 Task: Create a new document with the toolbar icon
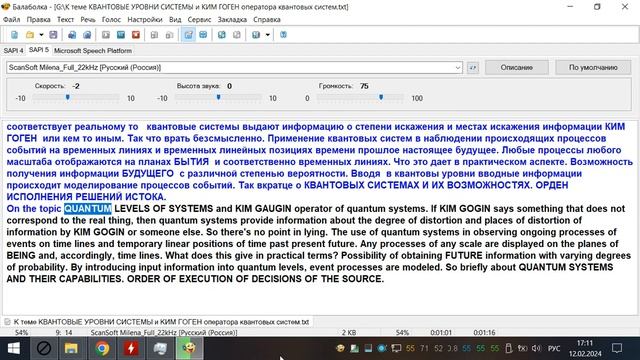(x=15, y=35)
